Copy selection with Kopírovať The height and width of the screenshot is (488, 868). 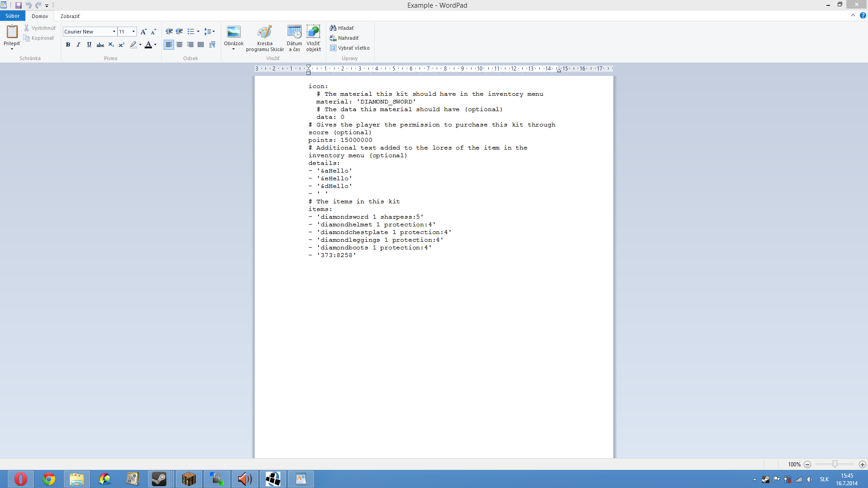point(39,38)
